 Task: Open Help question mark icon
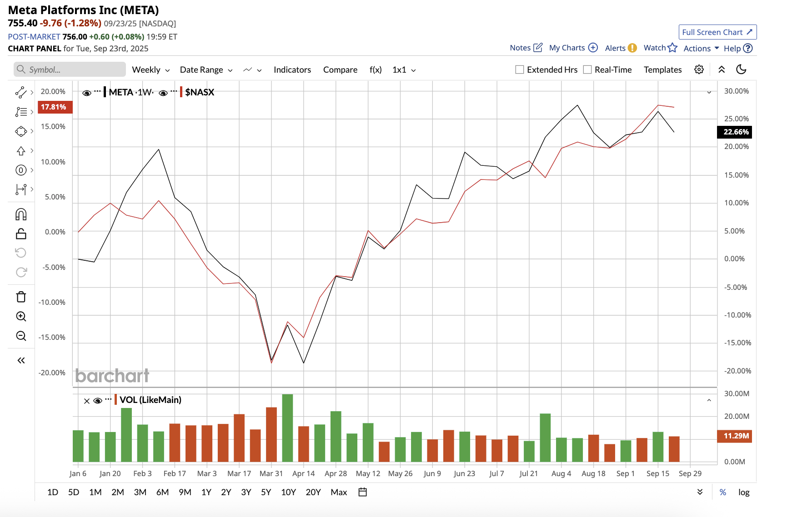748,48
